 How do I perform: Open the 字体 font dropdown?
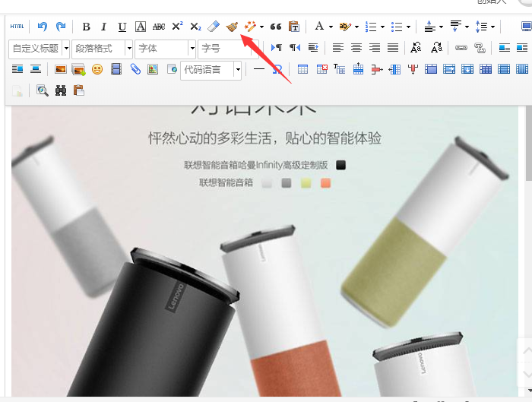[x=165, y=49]
